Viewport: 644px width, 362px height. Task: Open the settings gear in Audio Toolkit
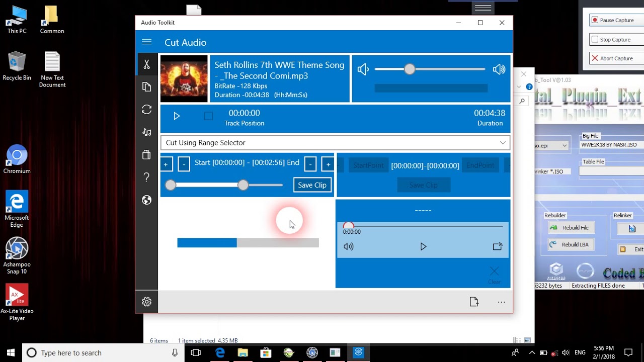146,302
